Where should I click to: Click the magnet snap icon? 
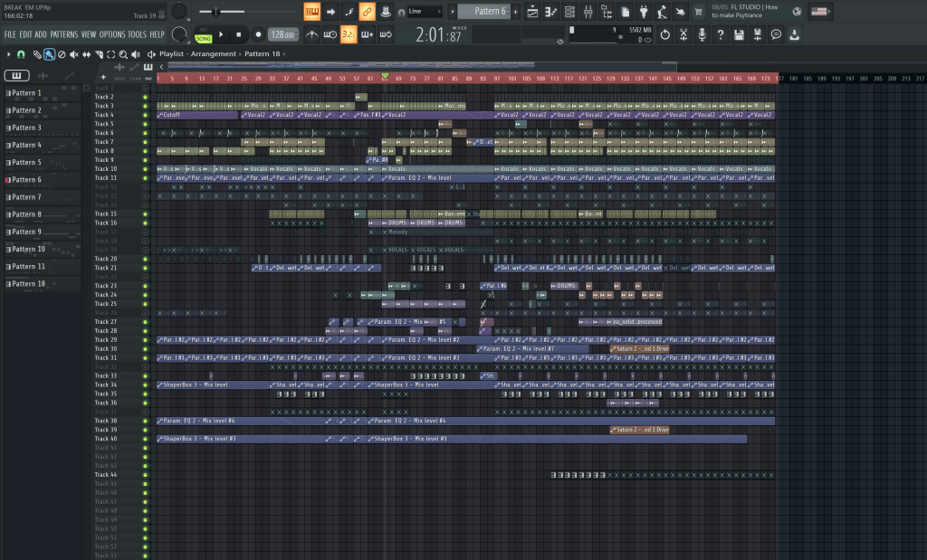coord(20,54)
